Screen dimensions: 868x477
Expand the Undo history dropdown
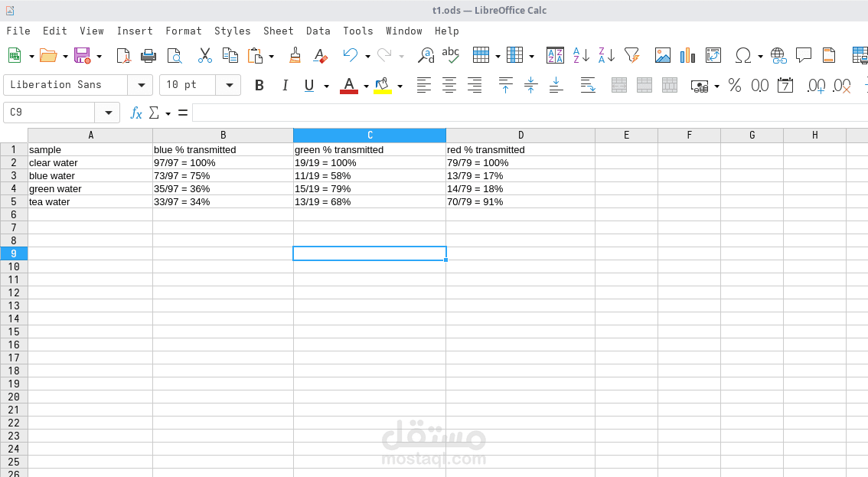367,56
